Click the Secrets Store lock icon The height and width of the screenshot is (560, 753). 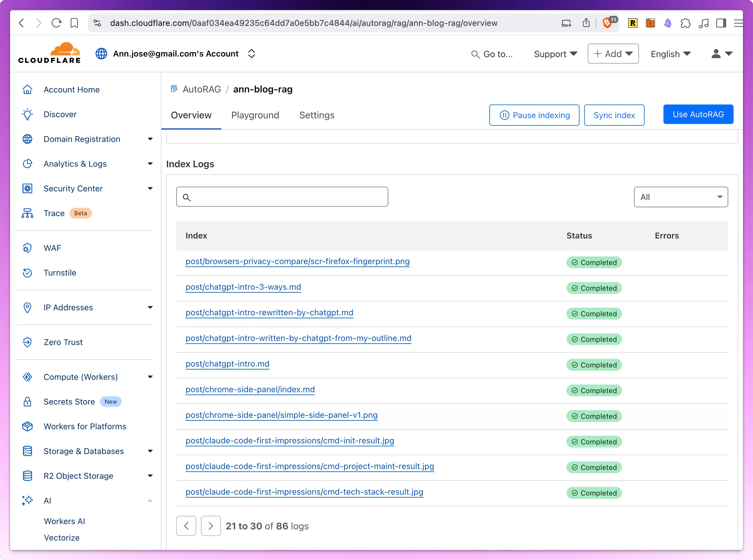(27, 402)
